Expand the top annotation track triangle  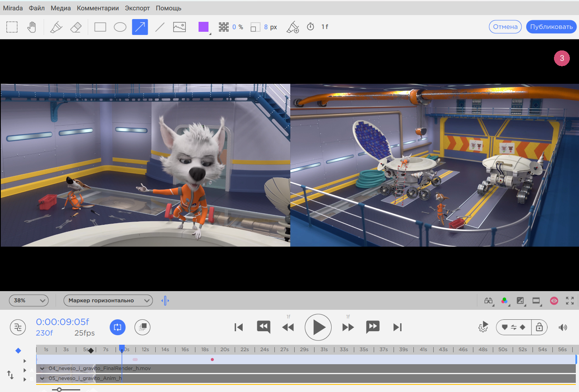coord(25,361)
